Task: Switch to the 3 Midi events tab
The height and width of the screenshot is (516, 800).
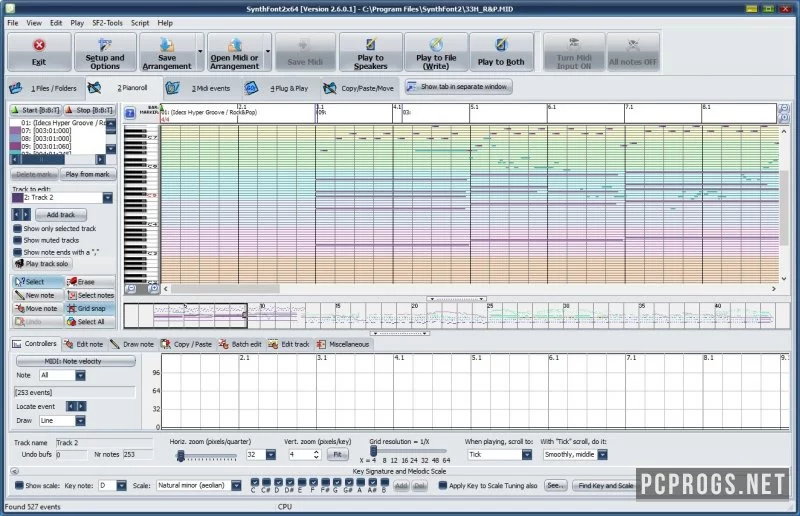Action: point(203,88)
